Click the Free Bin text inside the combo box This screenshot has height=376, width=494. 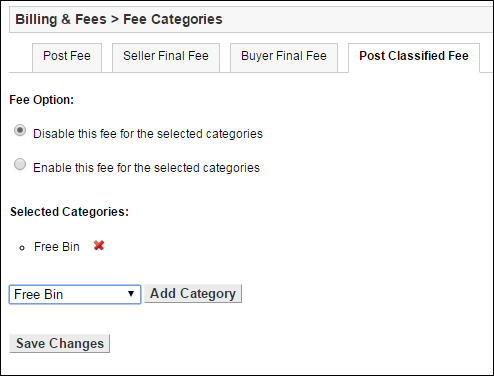click(x=38, y=295)
